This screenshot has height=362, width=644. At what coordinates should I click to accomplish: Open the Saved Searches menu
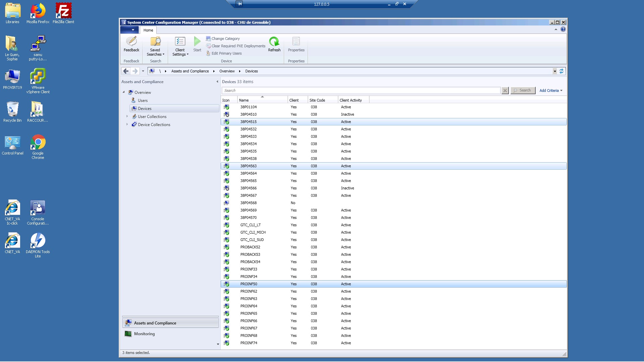coord(155,47)
